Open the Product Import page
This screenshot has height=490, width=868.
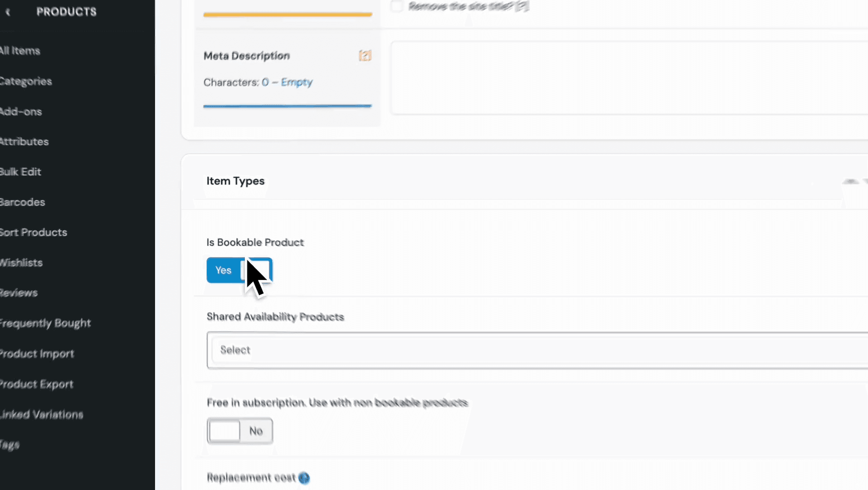click(x=37, y=354)
